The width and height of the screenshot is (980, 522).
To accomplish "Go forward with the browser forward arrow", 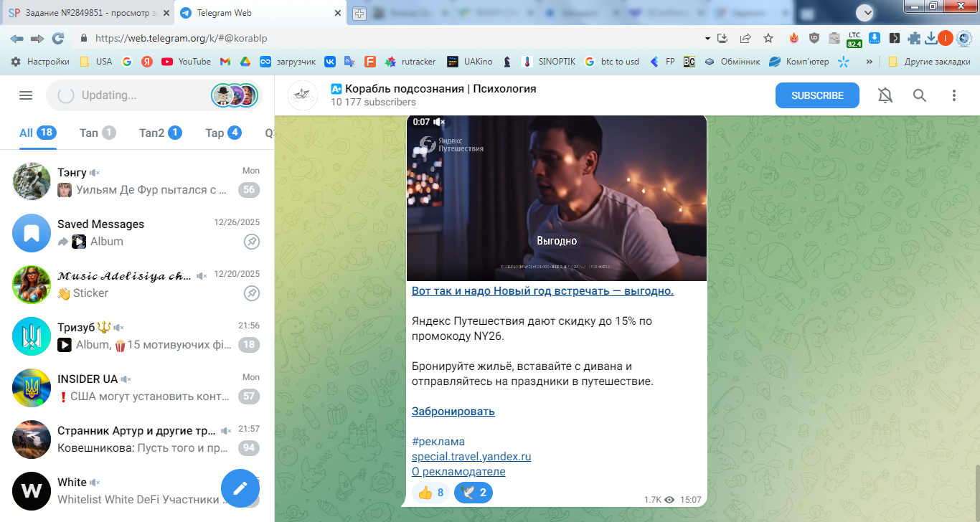I will pyautogui.click(x=37, y=38).
